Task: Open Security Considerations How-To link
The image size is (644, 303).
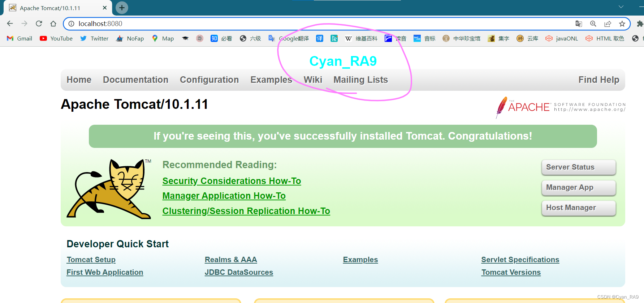Action: [232, 181]
